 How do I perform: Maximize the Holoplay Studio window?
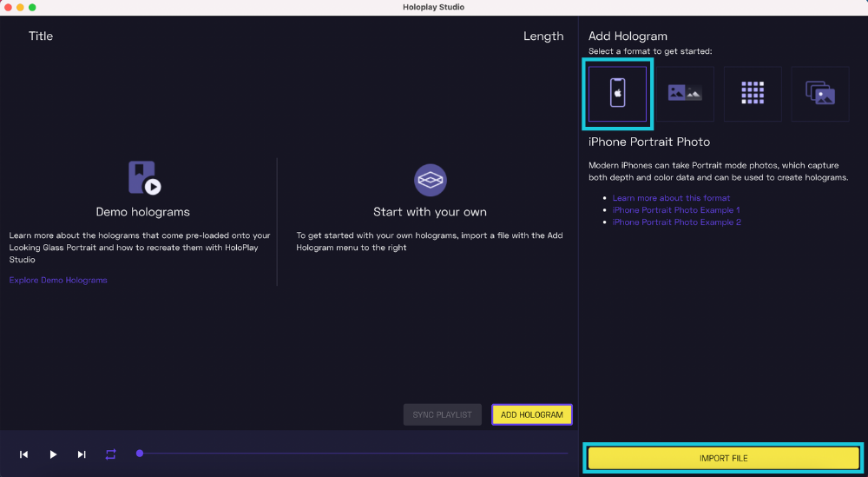tap(32, 7)
